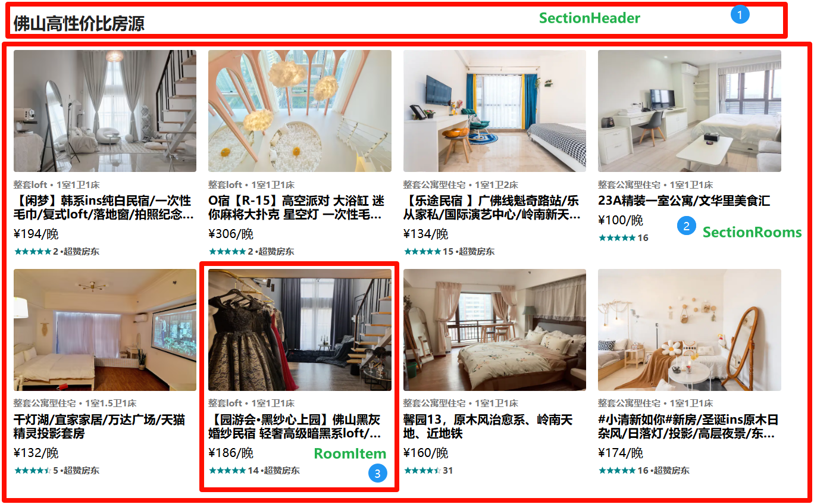814x504 pixels.
Task: Open listing titled 馨园13，原木风治愈系
Action: point(488,427)
